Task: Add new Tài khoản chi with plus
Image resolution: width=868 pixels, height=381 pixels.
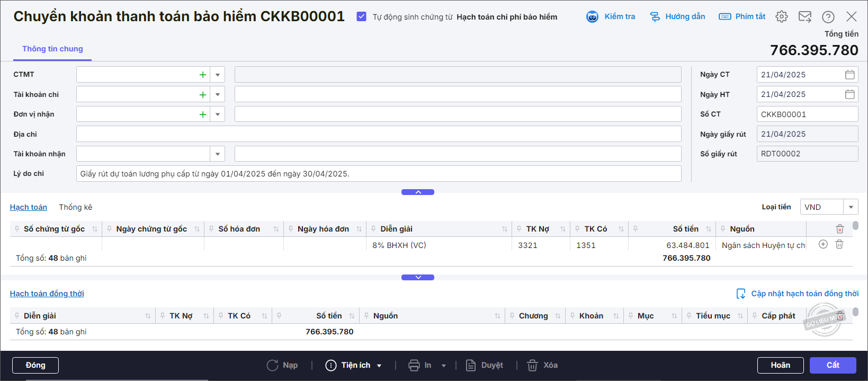Action: [x=202, y=95]
